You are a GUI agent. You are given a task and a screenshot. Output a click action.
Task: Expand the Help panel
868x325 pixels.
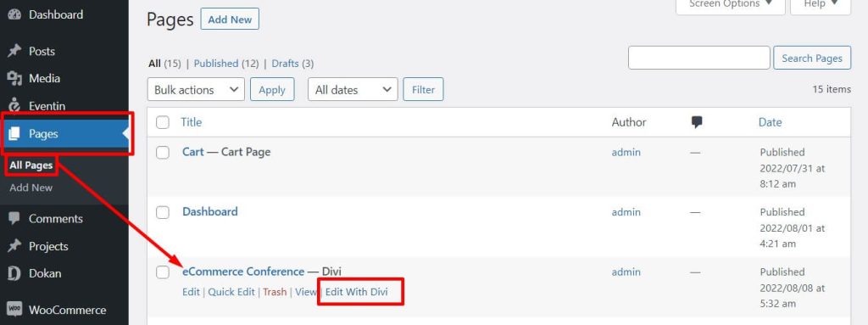821,6
